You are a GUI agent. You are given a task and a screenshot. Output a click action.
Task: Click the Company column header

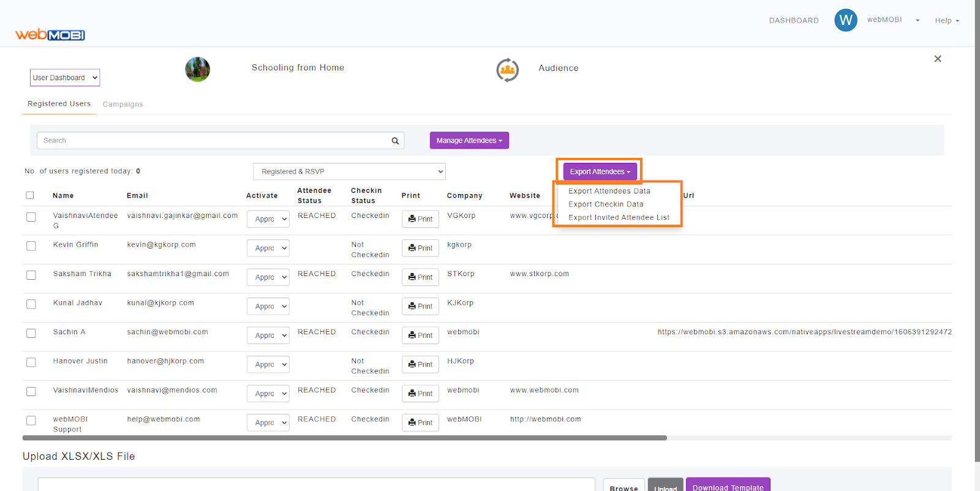[x=464, y=196]
